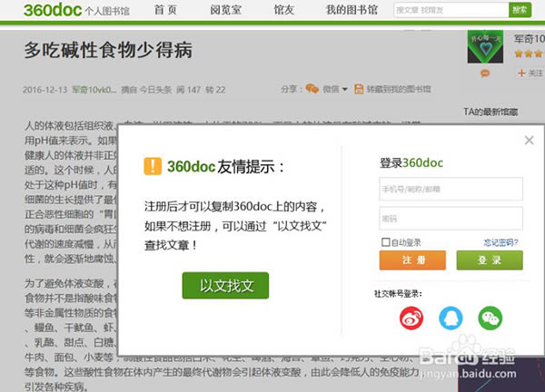
Task: Enable the 自动登录 checkbox
Action: (x=385, y=242)
